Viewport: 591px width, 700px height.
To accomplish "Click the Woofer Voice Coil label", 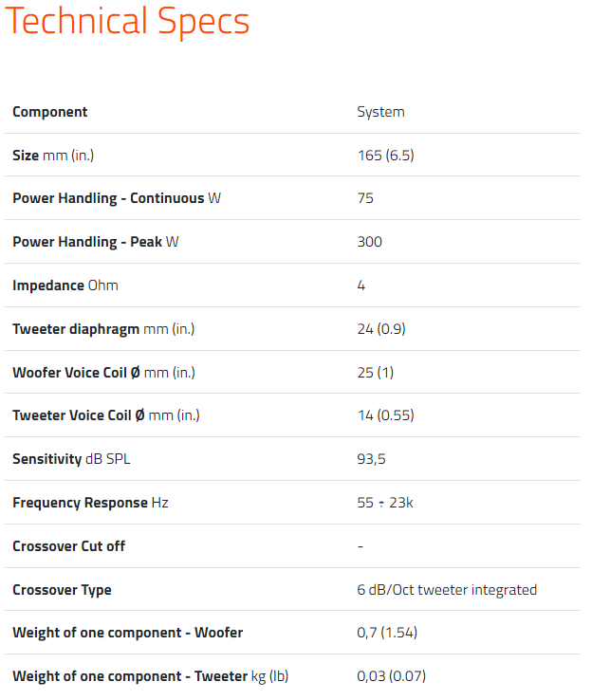I will pyautogui.click(x=103, y=372).
